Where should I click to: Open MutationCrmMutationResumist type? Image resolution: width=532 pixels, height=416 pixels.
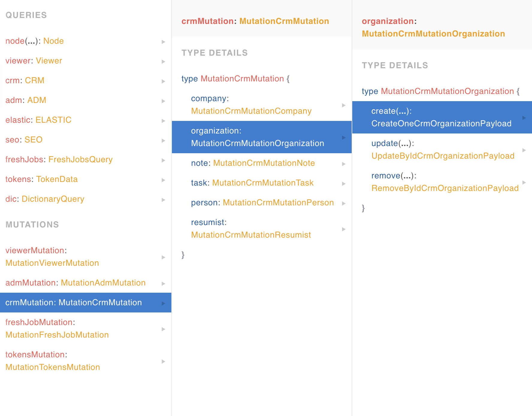pyautogui.click(x=251, y=235)
